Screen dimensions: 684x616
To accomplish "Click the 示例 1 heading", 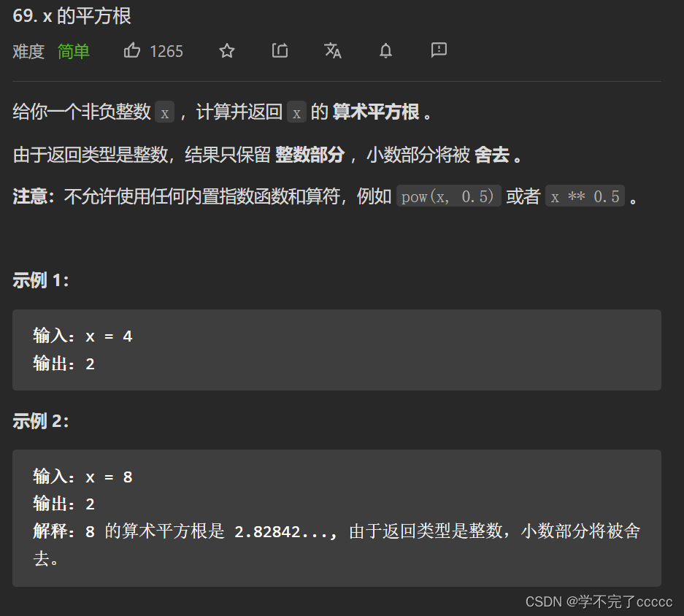I will pos(41,280).
